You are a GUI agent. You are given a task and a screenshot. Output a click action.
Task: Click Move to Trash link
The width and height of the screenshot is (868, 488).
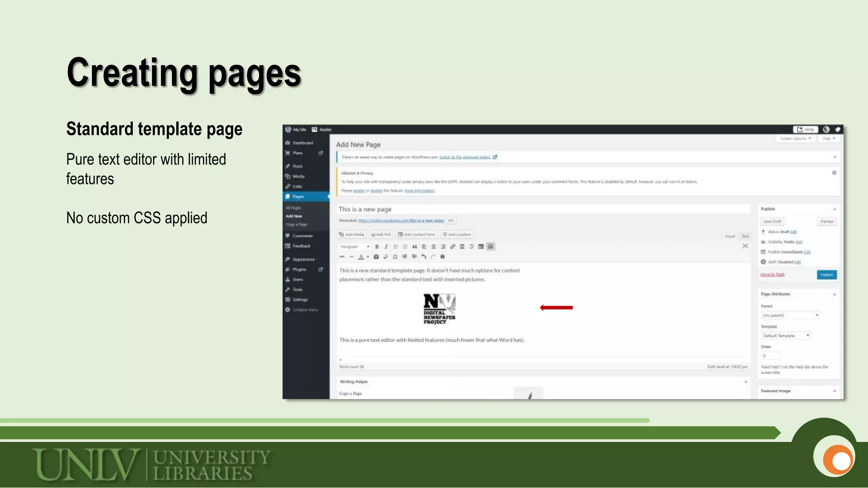coord(772,275)
